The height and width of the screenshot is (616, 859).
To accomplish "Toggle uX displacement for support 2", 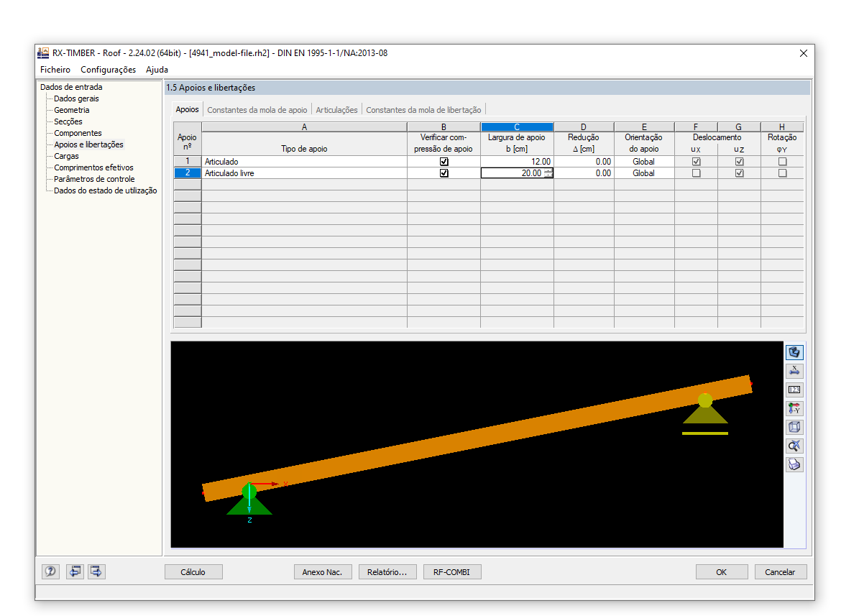I will pyautogui.click(x=696, y=173).
